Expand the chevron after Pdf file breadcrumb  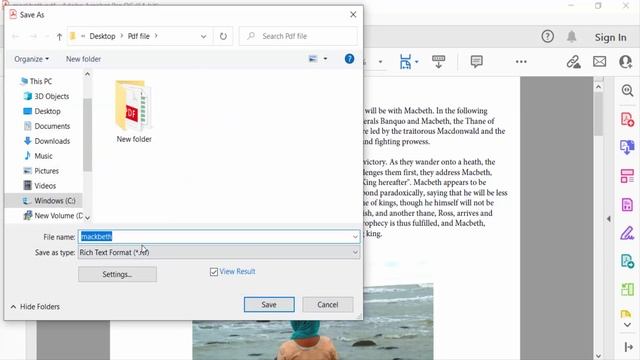[x=156, y=36]
